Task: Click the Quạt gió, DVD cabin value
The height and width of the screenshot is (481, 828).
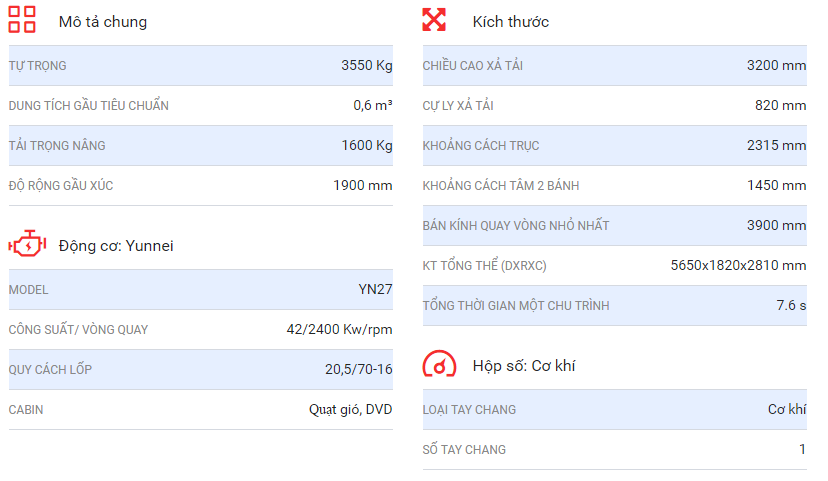Action: point(351,410)
